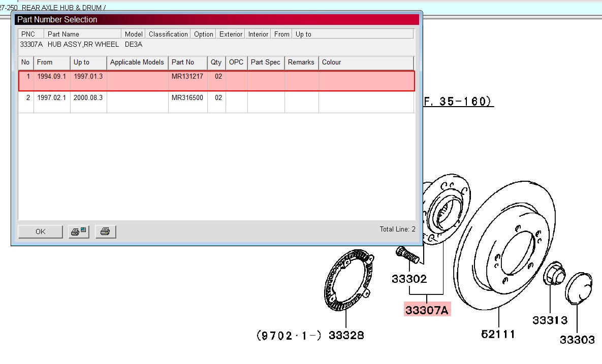The image size is (602, 364).
Task: Click the lower Up to column header
Action: click(x=88, y=62)
